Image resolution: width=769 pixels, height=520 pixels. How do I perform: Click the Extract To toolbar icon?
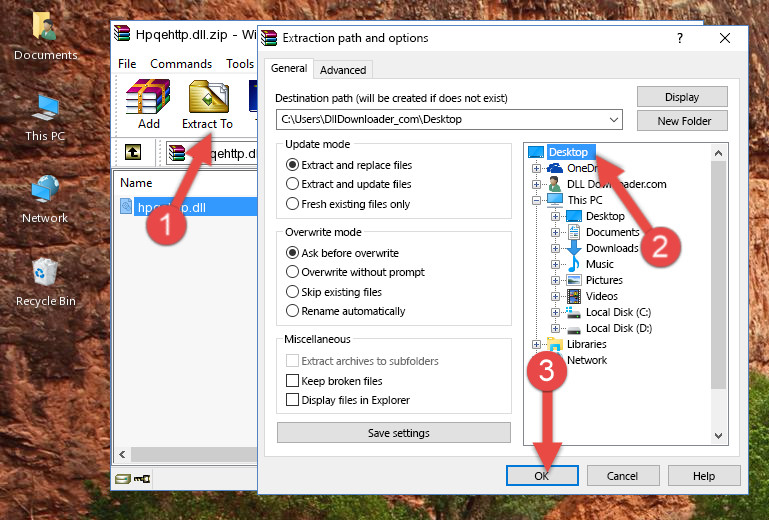pos(208,97)
